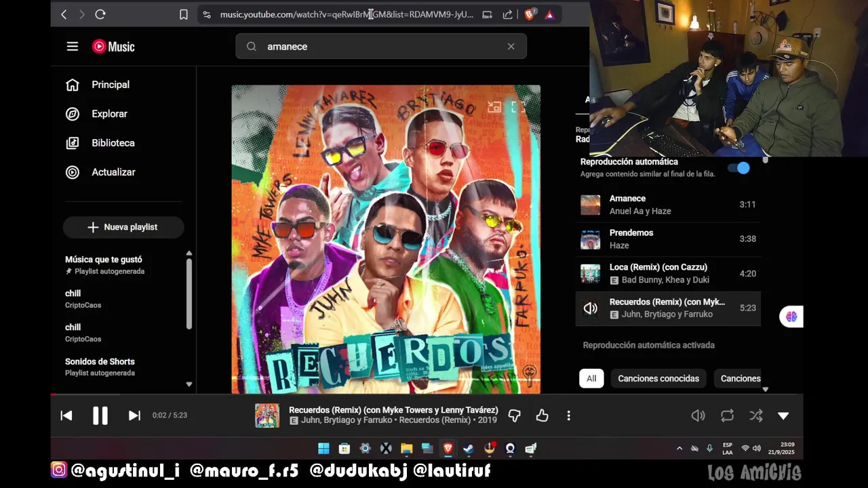868x488 pixels.
Task: Click the purple brain extension icon
Action: (791, 317)
